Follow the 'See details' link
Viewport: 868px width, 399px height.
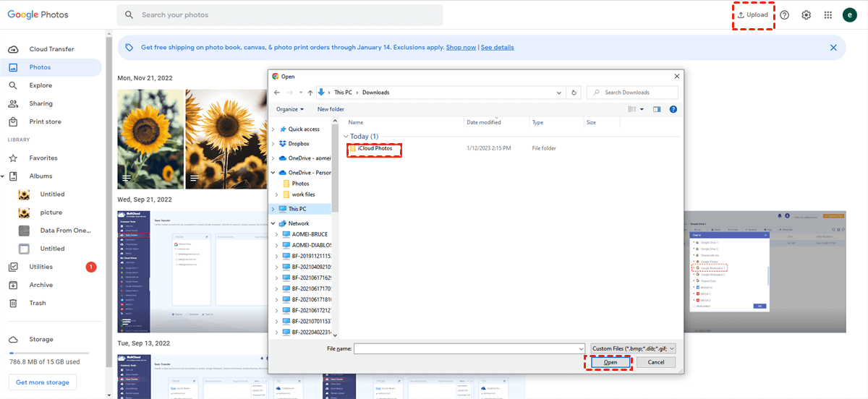click(x=498, y=48)
